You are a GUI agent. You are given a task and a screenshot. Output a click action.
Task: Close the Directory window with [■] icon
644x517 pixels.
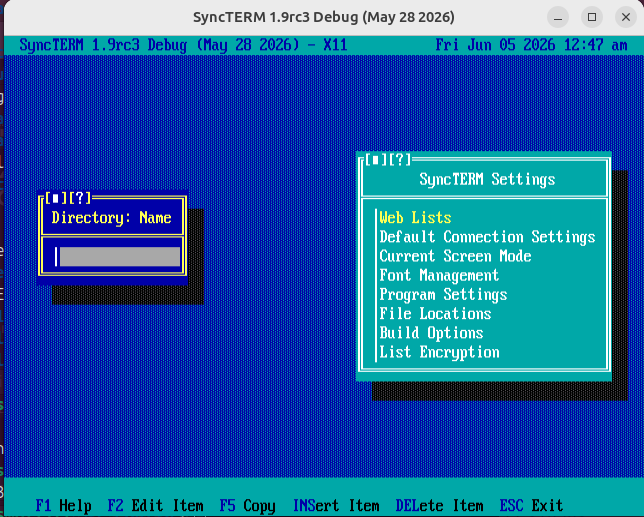(x=55, y=198)
